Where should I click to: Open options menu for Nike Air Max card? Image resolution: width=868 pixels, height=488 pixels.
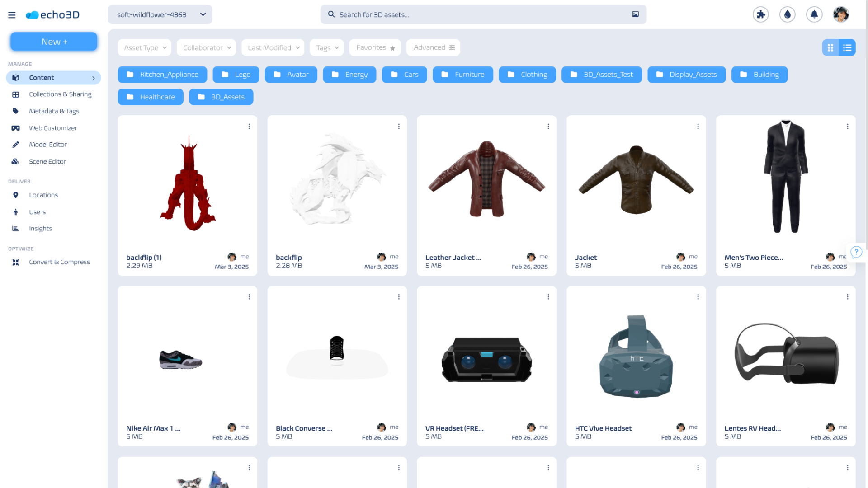coord(249,297)
